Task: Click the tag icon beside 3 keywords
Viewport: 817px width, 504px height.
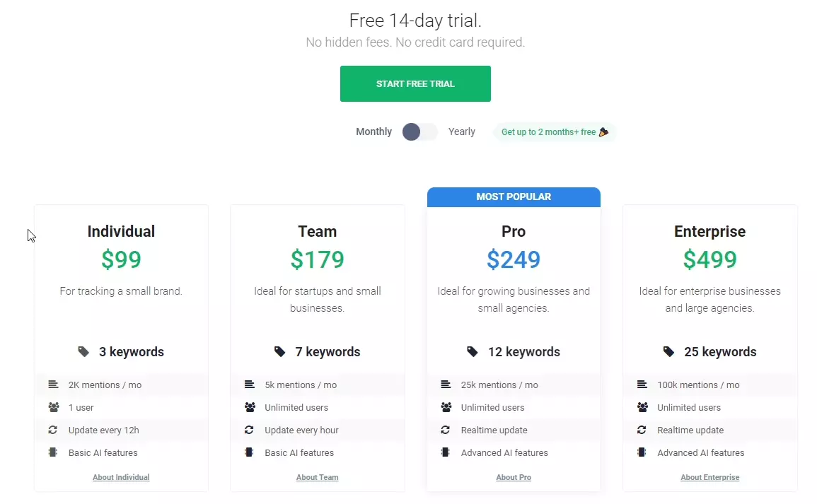Action: point(83,352)
